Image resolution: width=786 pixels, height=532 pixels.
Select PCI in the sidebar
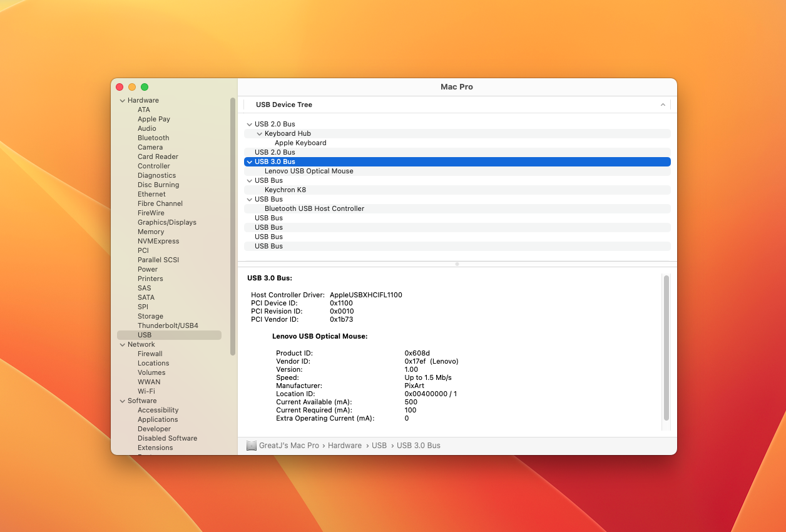[143, 250]
